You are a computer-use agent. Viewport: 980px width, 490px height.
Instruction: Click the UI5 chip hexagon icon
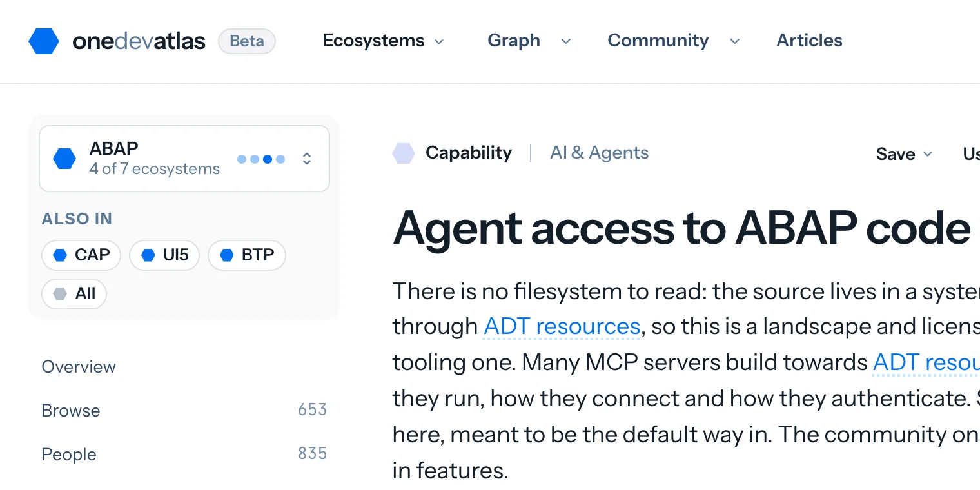[148, 255]
